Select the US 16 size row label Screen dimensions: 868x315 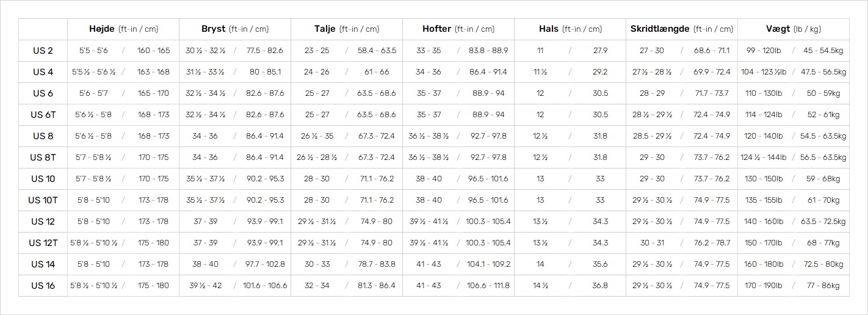point(43,286)
